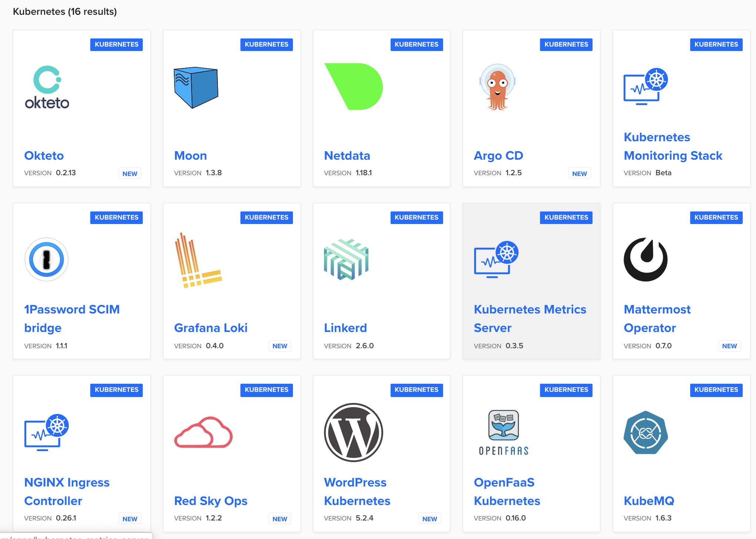The width and height of the screenshot is (756, 539).
Task: Click Kubernetes tag on KubeMQ card
Action: coord(716,390)
